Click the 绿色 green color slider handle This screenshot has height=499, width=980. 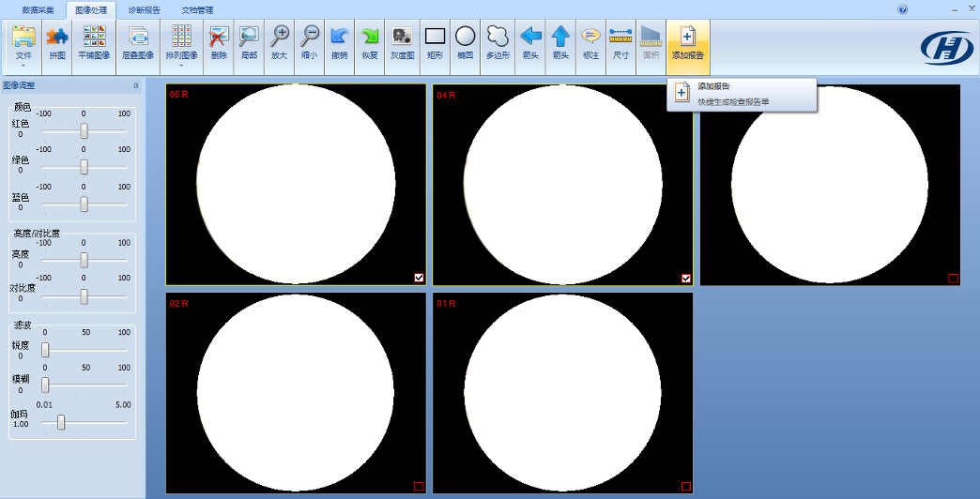tap(84, 167)
